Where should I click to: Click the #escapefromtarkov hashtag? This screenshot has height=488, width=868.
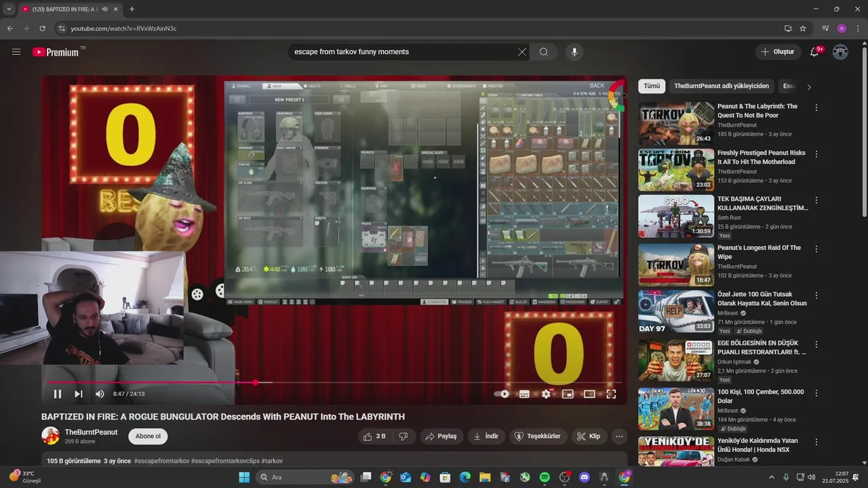coord(161,461)
